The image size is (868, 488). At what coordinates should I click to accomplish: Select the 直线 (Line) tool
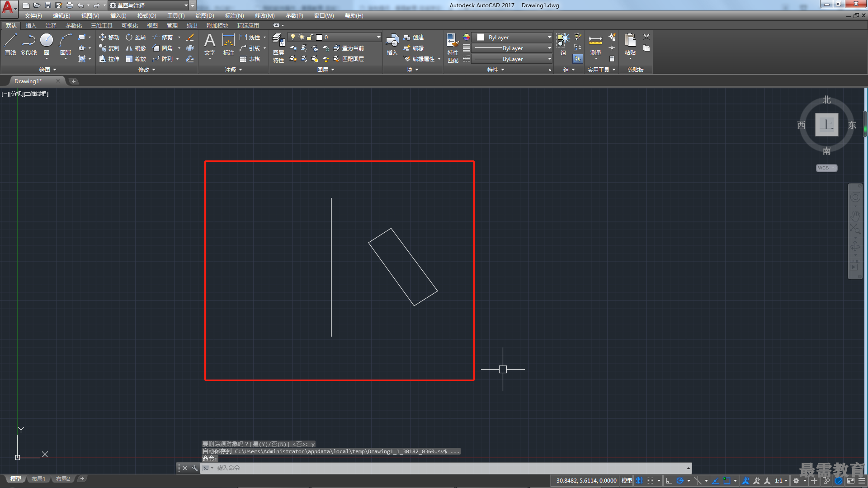pos(10,44)
